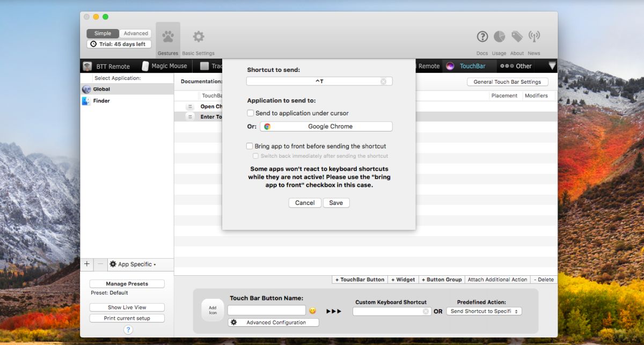
Task: Click the blue help question mark button
Action: (x=128, y=330)
